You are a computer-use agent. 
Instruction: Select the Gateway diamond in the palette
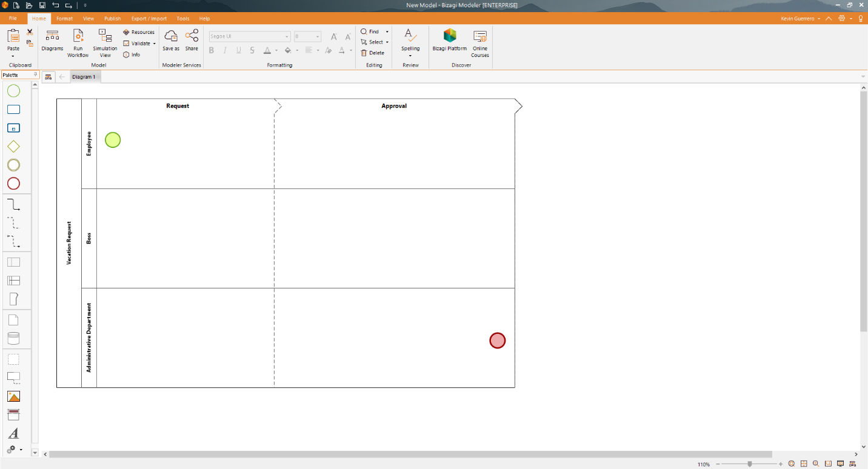click(13, 147)
